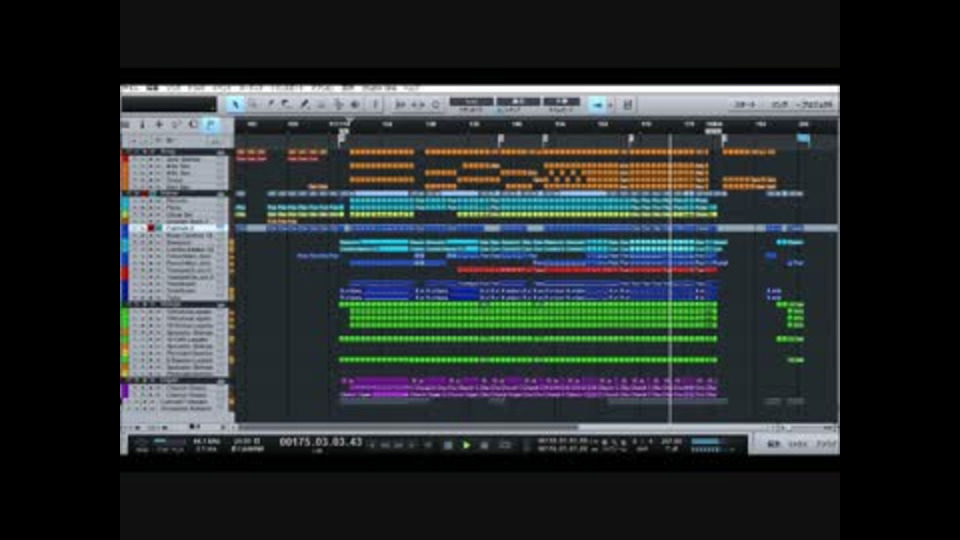Image resolution: width=960 pixels, height=540 pixels.
Task: Select the Paint pencil tool
Action: point(304,105)
